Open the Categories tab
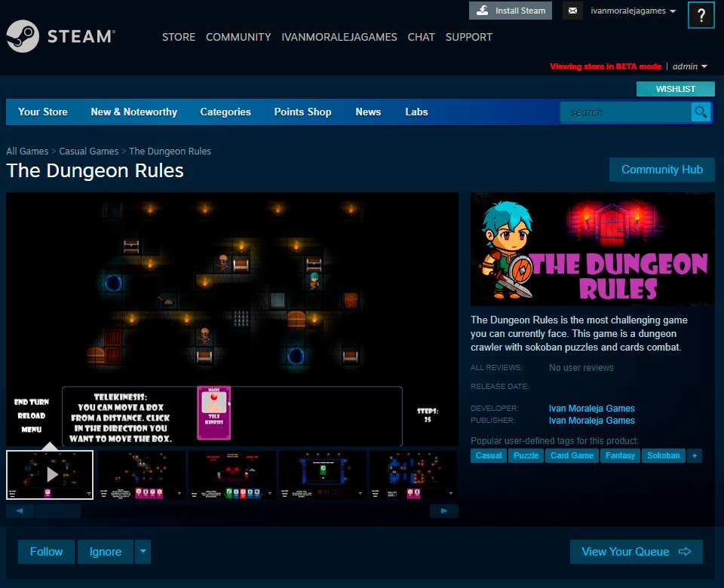This screenshot has width=724, height=588. (225, 112)
